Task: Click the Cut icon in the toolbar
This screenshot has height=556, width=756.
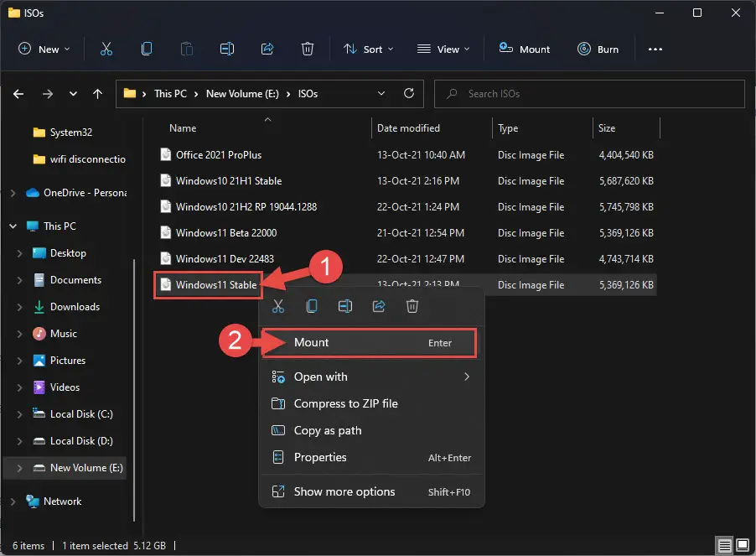Action: pyautogui.click(x=106, y=49)
